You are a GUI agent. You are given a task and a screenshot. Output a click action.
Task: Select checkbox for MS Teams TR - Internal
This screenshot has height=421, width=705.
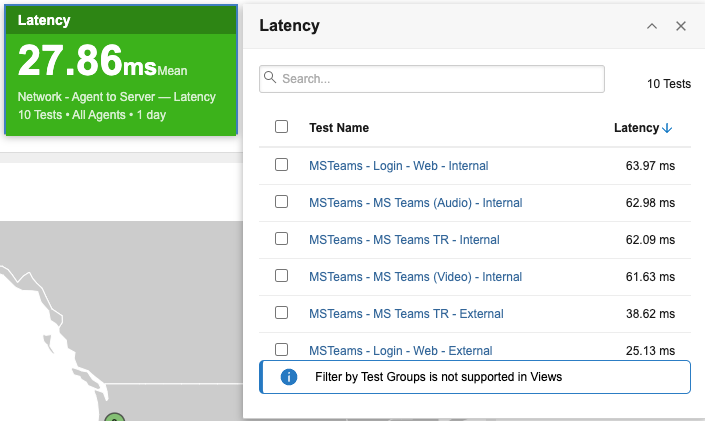282,239
